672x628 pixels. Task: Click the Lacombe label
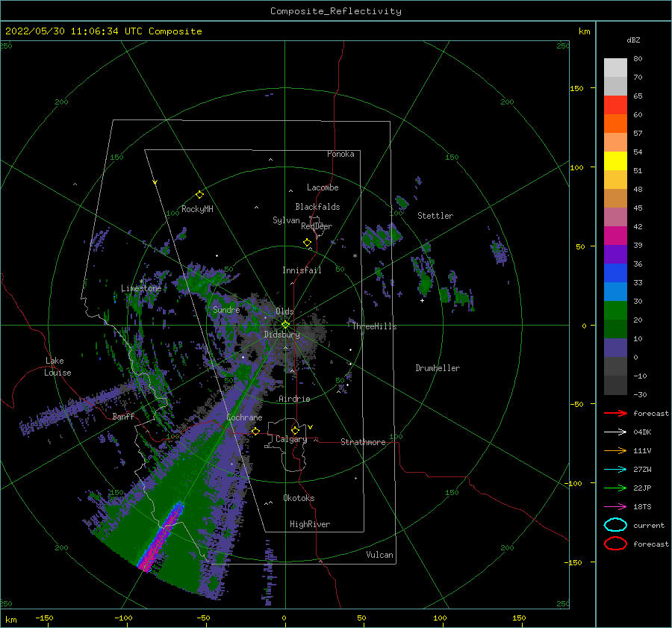coord(323,187)
